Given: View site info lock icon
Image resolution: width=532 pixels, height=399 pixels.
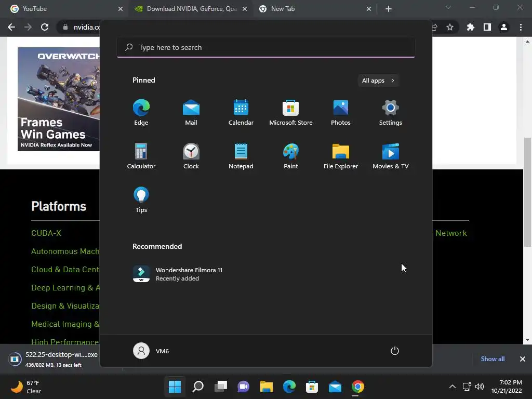Looking at the screenshot, I should click(x=65, y=27).
